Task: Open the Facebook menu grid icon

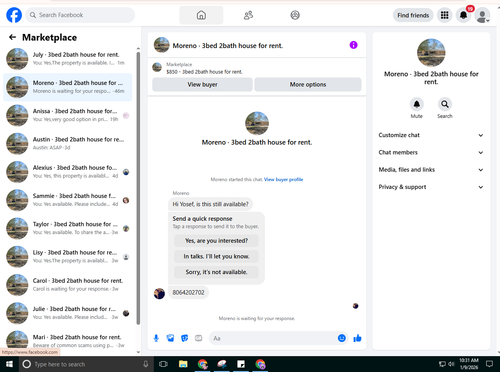Action: (444, 15)
